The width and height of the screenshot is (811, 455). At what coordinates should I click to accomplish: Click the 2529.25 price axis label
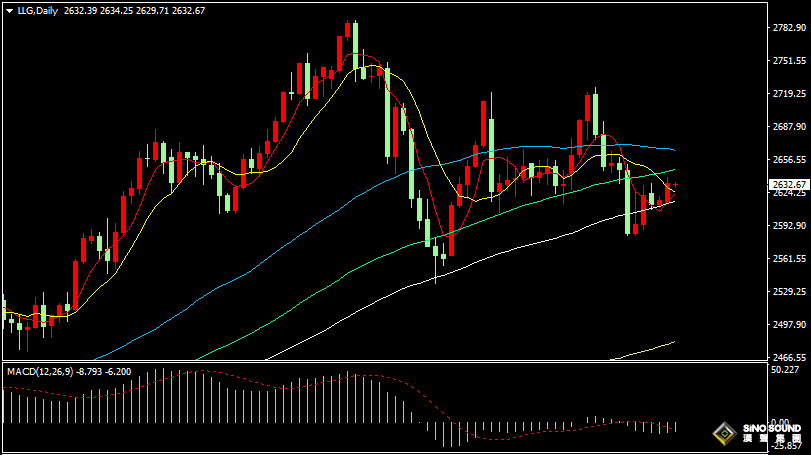(x=789, y=292)
